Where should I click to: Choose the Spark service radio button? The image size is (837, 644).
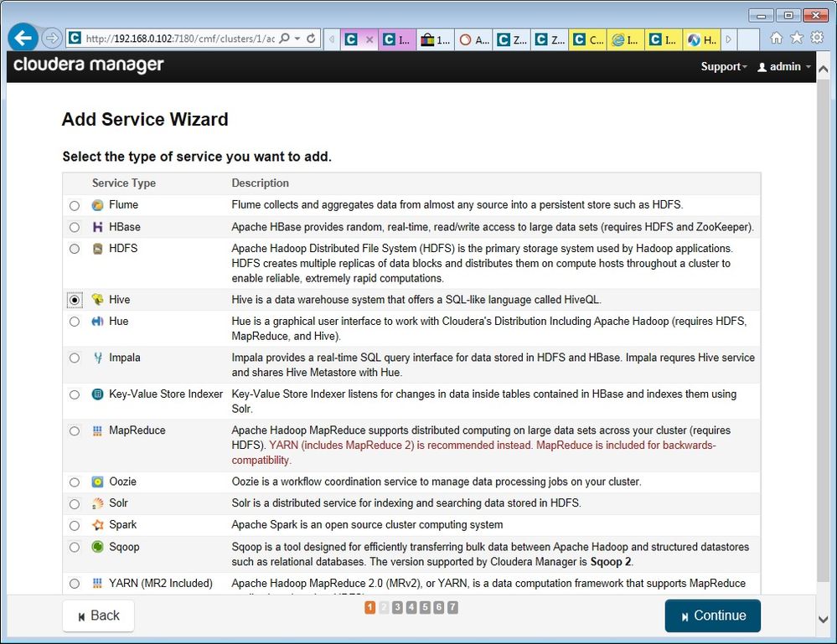pos(75,526)
